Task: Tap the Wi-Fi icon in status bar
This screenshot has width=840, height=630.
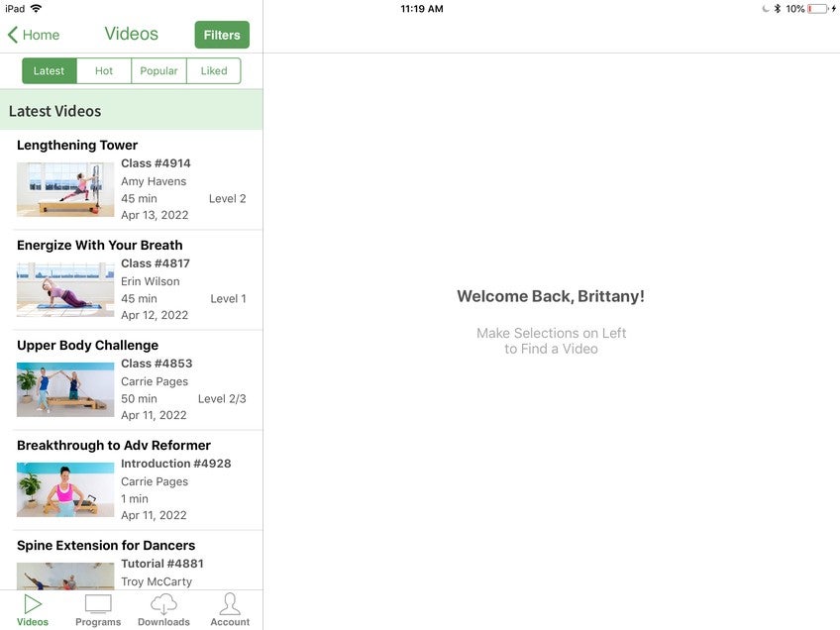Action: pyautogui.click(x=37, y=9)
